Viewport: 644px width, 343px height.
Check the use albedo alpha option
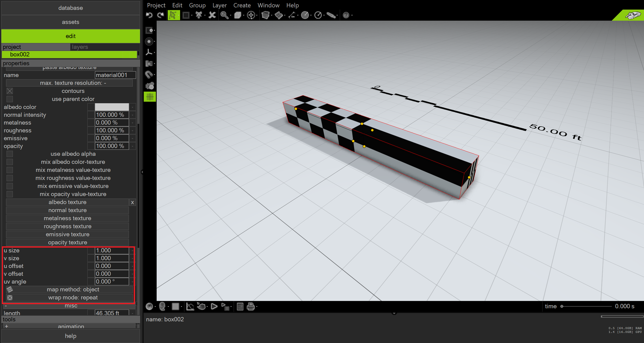(10, 154)
